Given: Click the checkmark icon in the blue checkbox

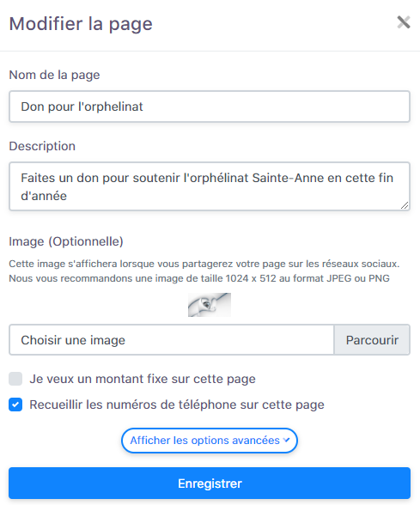Looking at the screenshot, I should click(15, 405).
